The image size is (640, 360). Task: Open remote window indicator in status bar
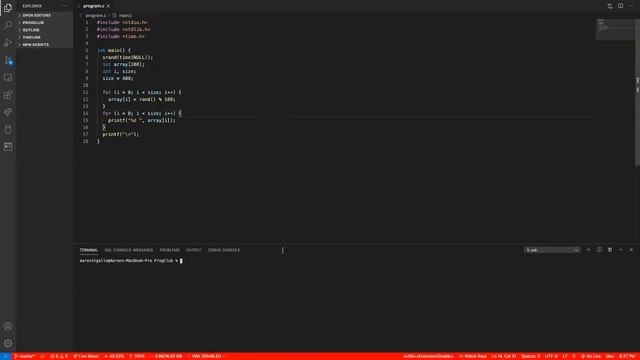pyautogui.click(x=6, y=356)
